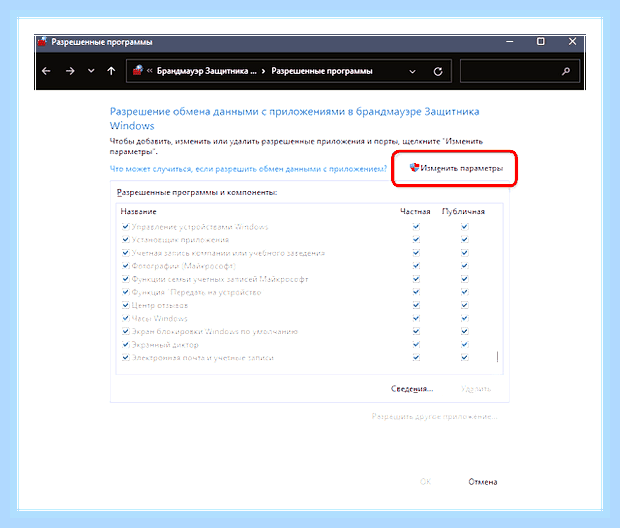Open recent locations dropdown chevron

pyautogui.click(x=91, y=71)
